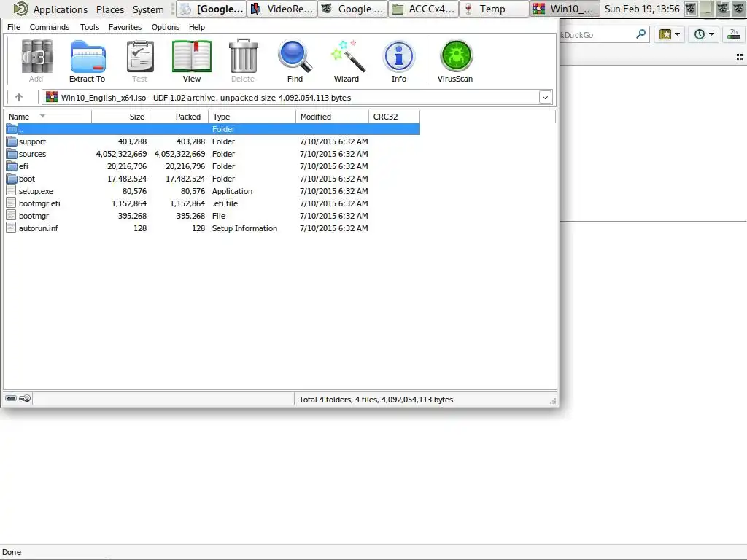Sort by the Packed column header
The width and height of the screenshot is (747, 560).
(x=179, y=117)
